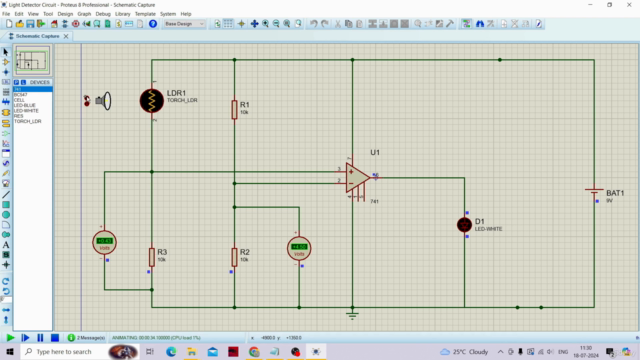The width and height of the screenshot is (640, 360).
Task: Click the Zoom In magnifier icon
Action: click(x=265, y=24)
